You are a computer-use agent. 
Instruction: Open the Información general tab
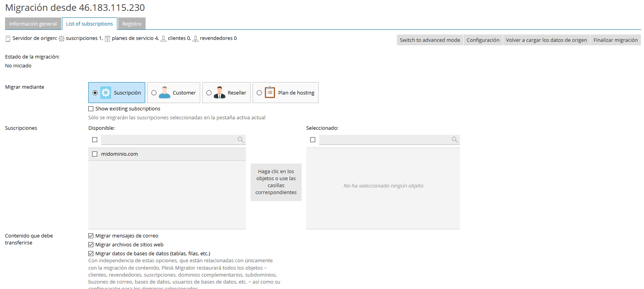(x=33, y=24)
